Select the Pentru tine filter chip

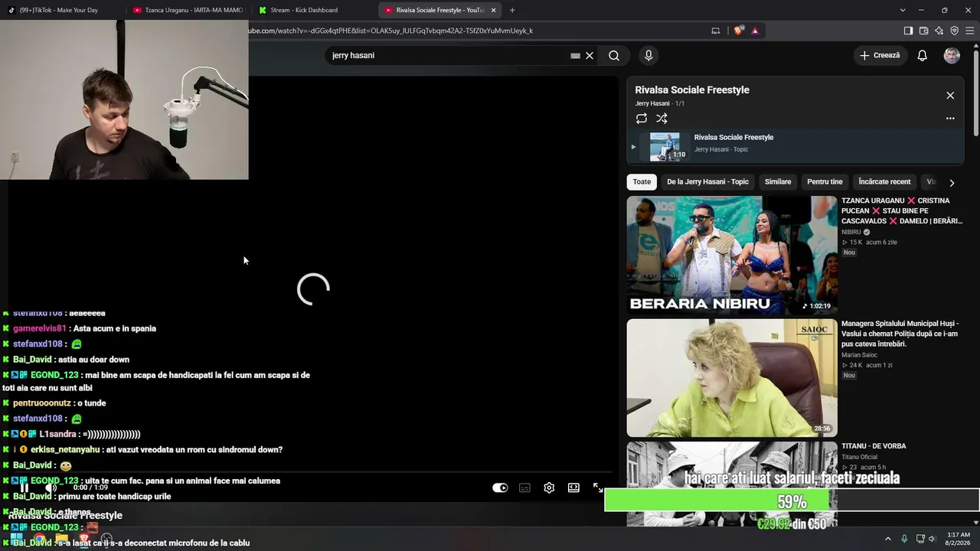825,182
